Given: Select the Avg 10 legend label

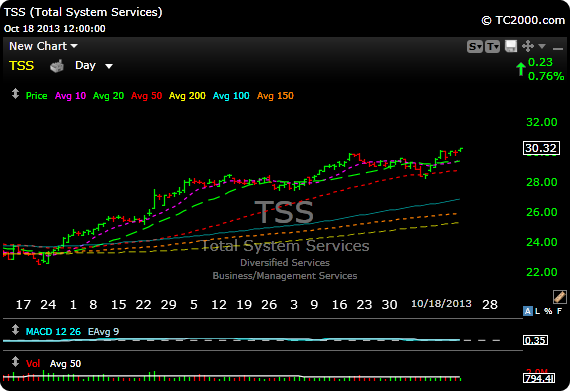Looking at the screenshot, I should click(70, 96).
